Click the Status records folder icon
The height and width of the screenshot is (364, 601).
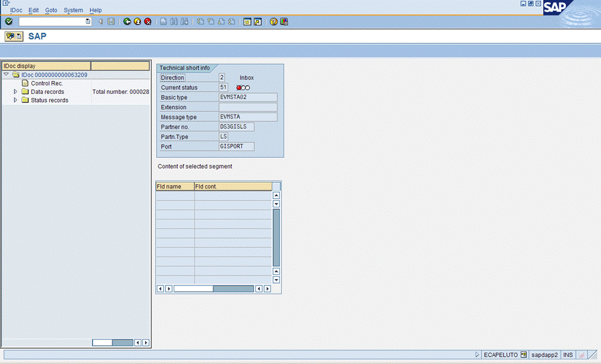coord(25,100)
